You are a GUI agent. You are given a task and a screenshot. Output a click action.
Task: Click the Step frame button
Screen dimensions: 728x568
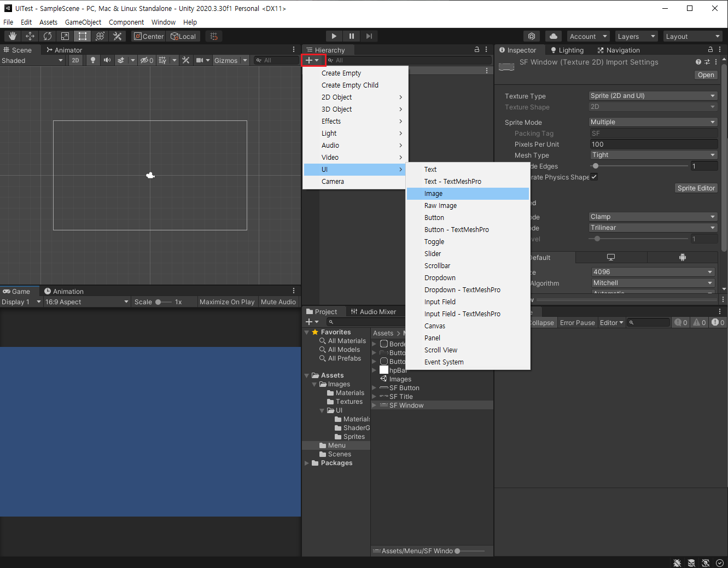[369, 36]
